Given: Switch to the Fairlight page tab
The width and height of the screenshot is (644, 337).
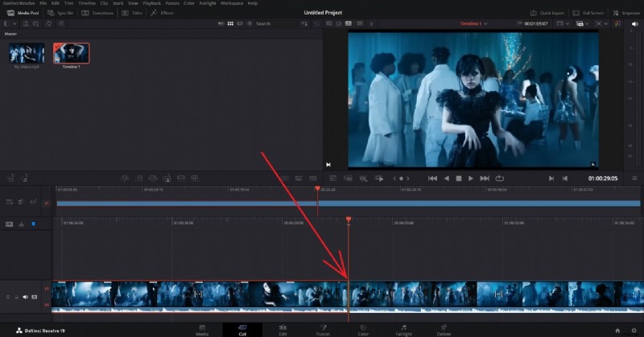Looking at the screenshot, I should tap(403, 330).
